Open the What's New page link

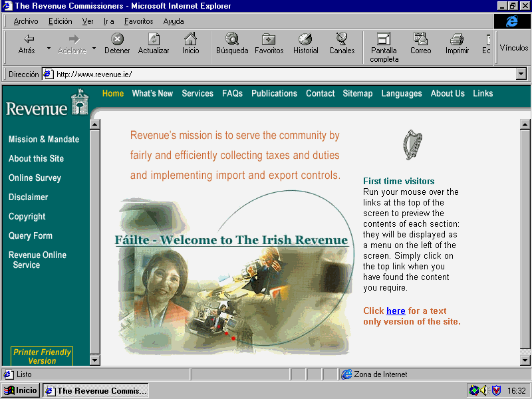(152, 93)
